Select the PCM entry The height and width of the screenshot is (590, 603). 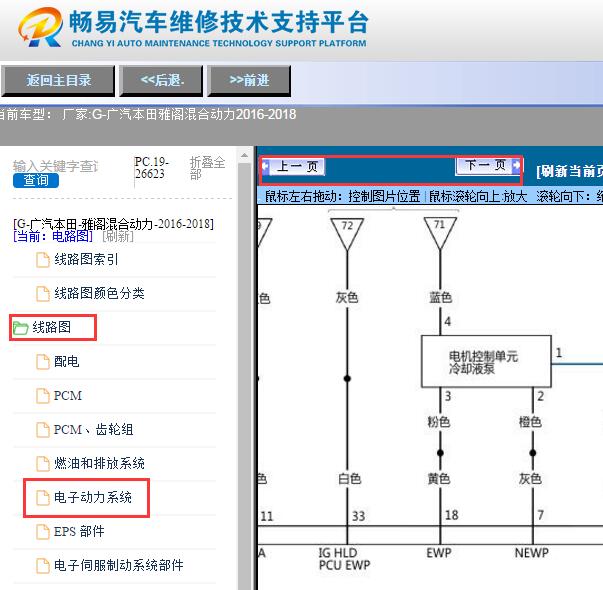click(68, 395)
